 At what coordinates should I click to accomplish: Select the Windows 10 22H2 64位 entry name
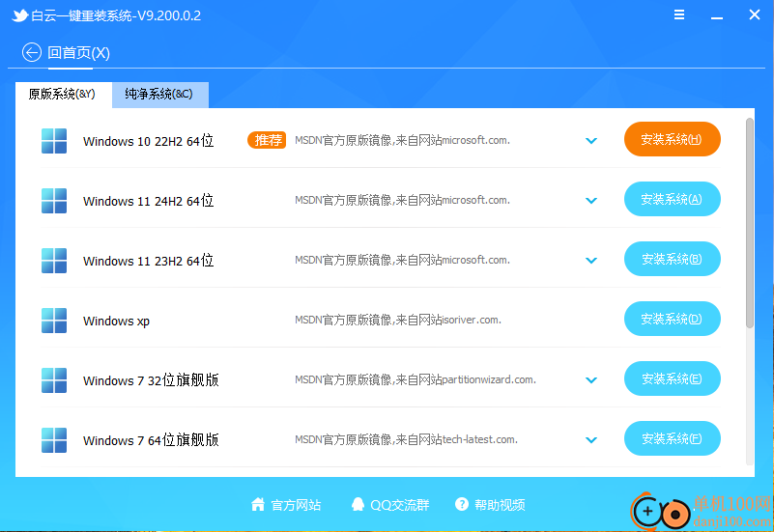[148, 141]
